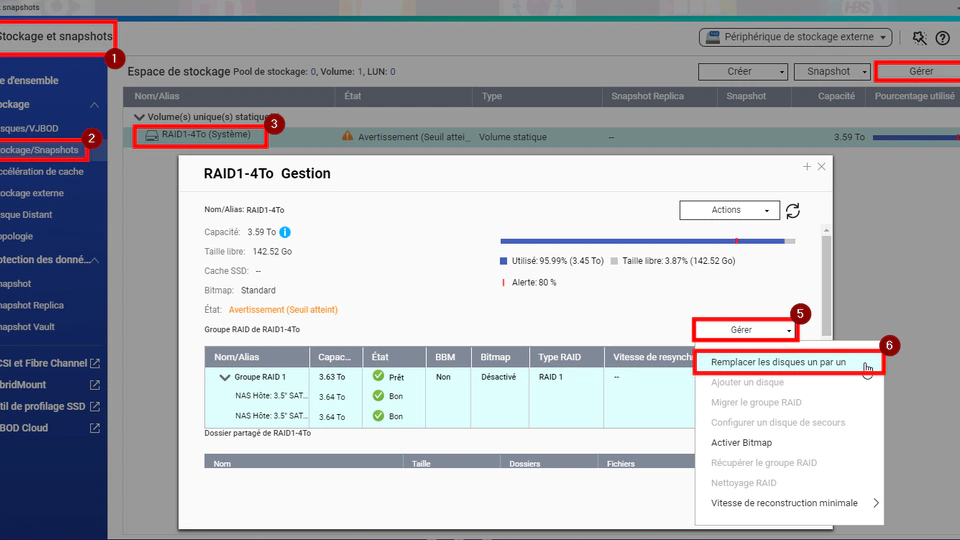Screen dimensions: 960x540
Task: Collapse the Stockage sidebar section
Action: click(x=94, y=105)
